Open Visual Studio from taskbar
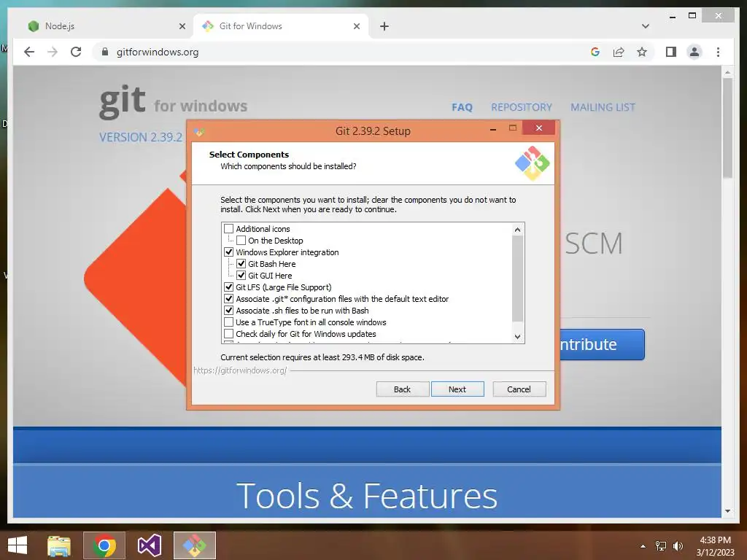The image size is (747, 560). tap(149, 545)
